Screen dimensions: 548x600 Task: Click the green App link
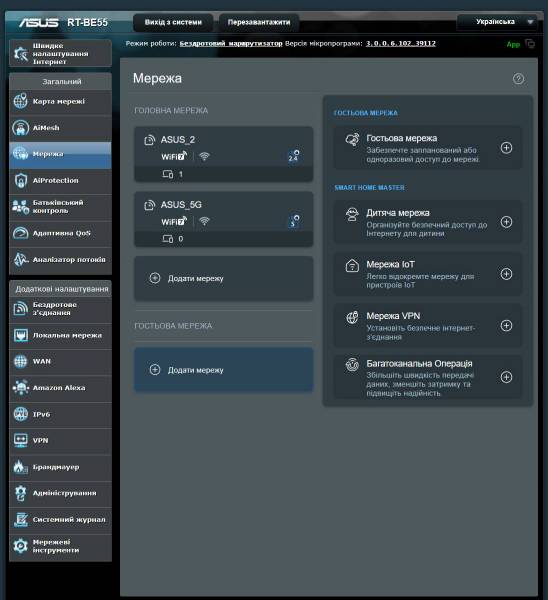click(513, 44)
